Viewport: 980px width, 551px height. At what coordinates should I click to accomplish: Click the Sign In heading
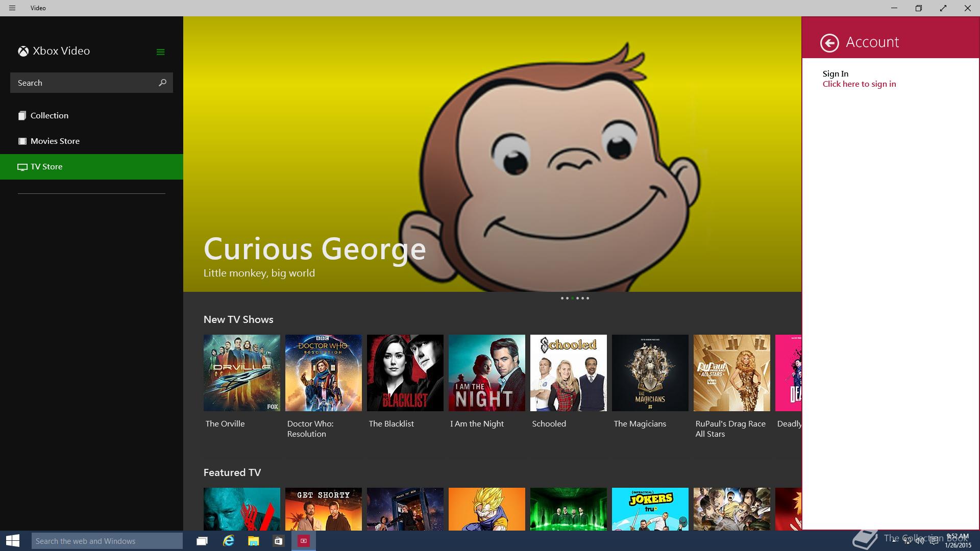coord(836,74)
